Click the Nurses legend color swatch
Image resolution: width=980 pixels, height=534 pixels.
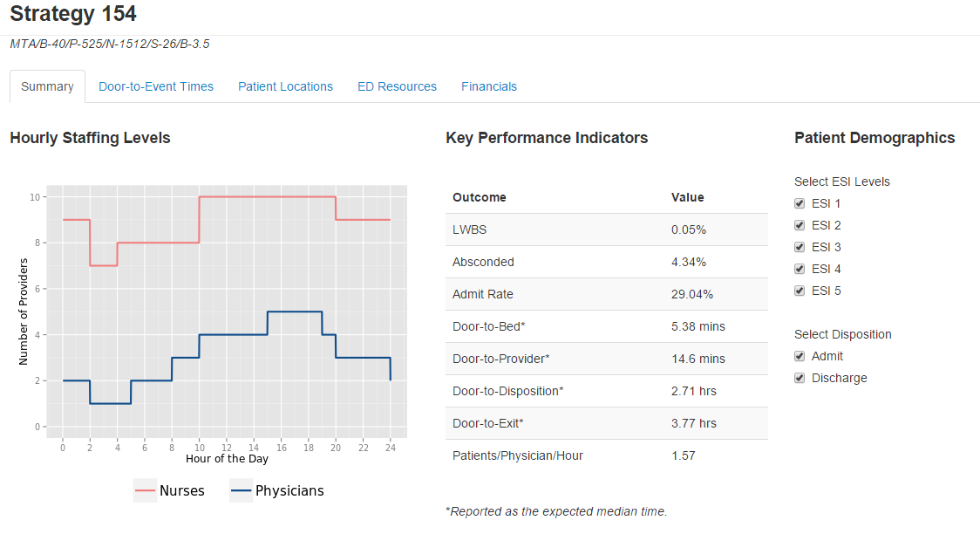tap(145, 491)
